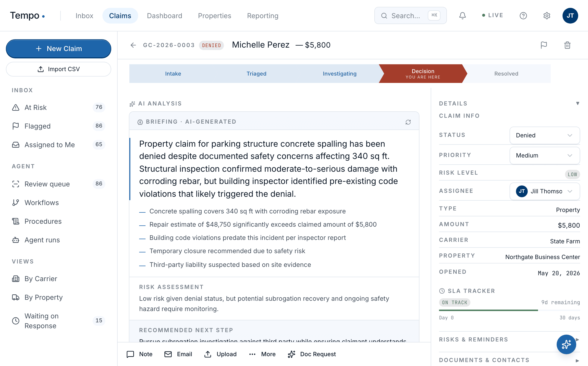Open the floating AI assistant sparkle button
Screen dimensions: 588x366
[566, 344]
